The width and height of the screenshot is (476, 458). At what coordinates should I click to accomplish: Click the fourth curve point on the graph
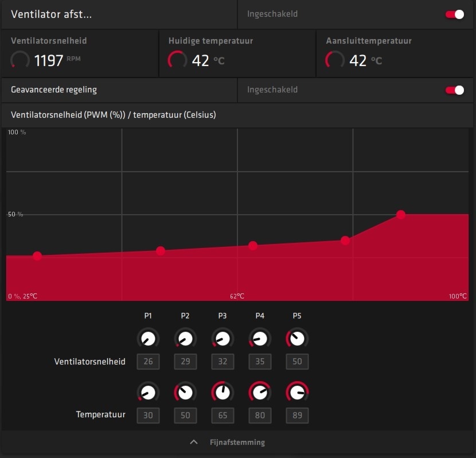point(345,240)
